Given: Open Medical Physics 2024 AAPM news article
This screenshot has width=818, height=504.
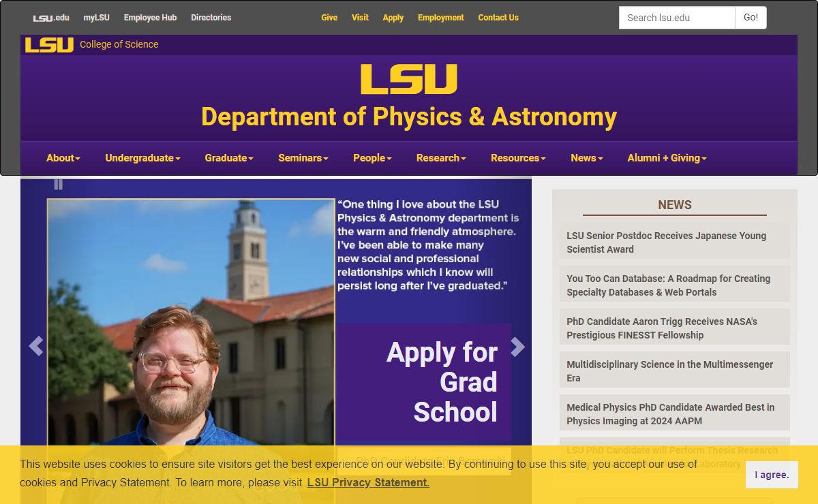Looking at the screenshot, I should 675,414.
